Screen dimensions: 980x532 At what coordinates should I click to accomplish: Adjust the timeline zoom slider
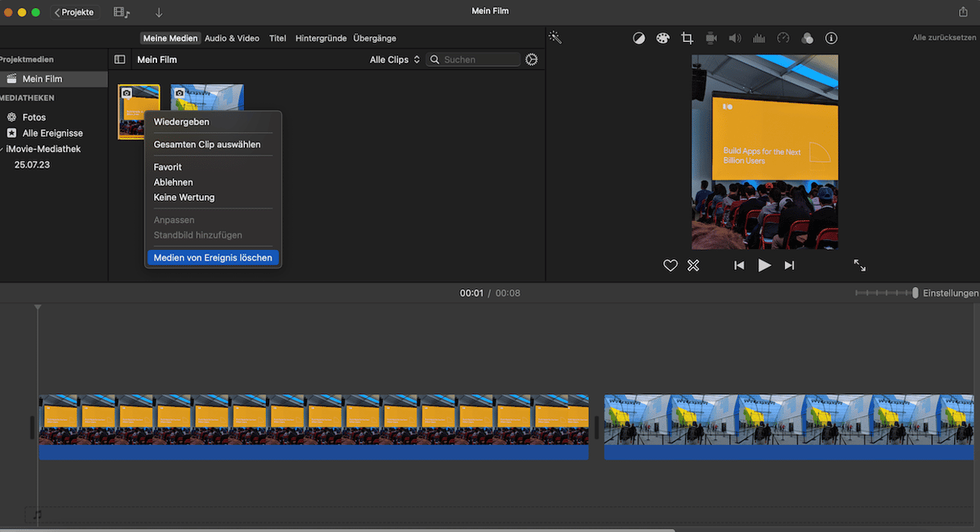click(915, 293)
